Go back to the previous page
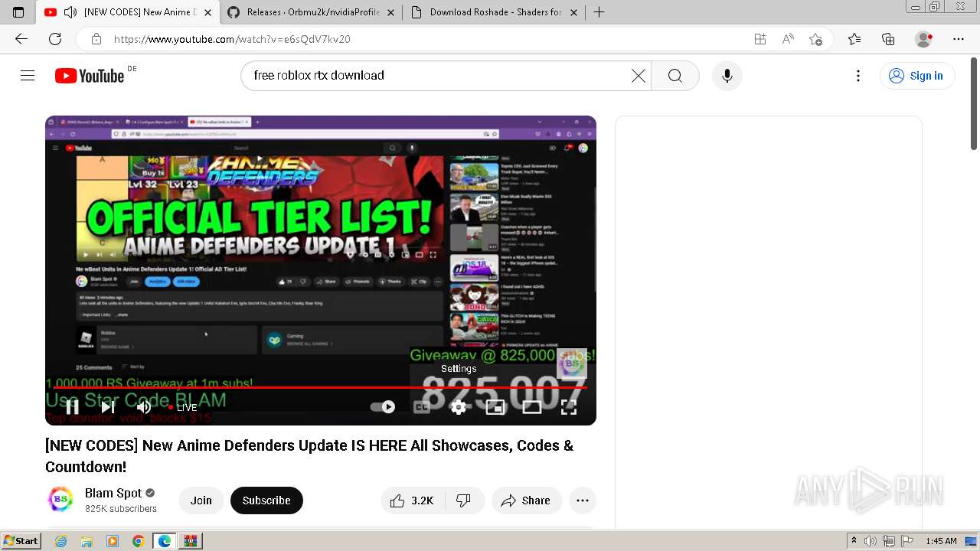Screen dimensions: 980x551 [21, 39]
